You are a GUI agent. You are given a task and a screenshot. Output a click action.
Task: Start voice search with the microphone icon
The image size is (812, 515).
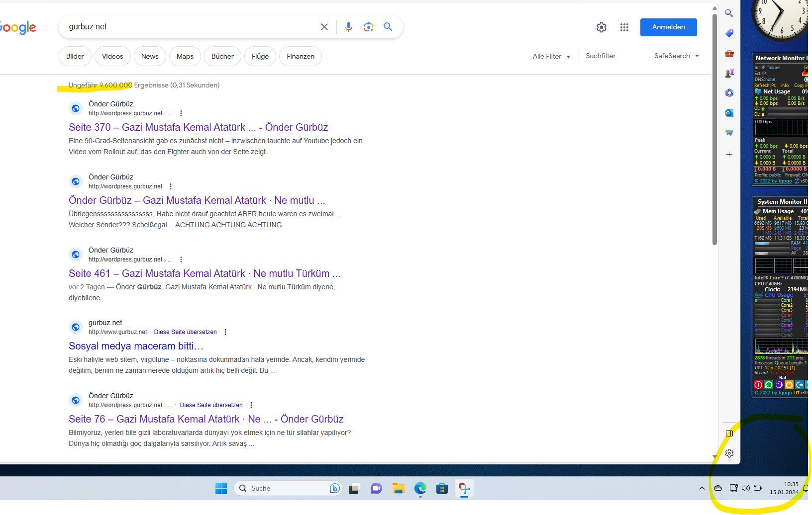point(349,27)
